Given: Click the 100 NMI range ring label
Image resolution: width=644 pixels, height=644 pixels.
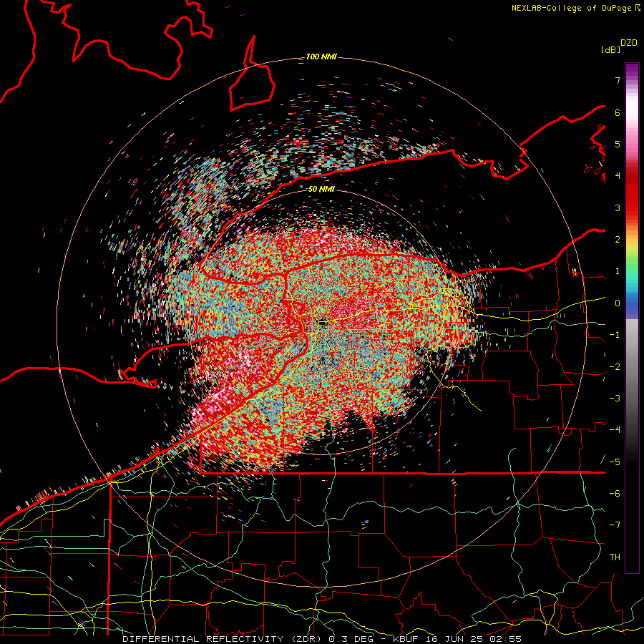Looking at the screenshot, I should pos(321,57).
